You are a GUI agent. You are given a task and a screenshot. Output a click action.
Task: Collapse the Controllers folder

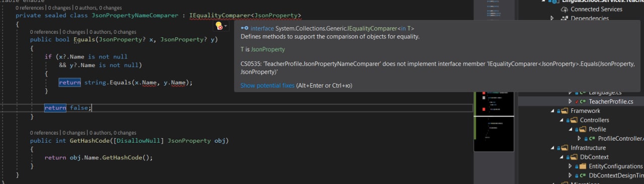[x=561, y=120]
